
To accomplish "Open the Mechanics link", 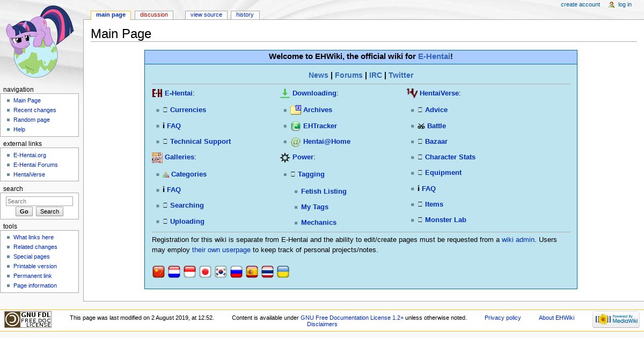I will [319, 222].
